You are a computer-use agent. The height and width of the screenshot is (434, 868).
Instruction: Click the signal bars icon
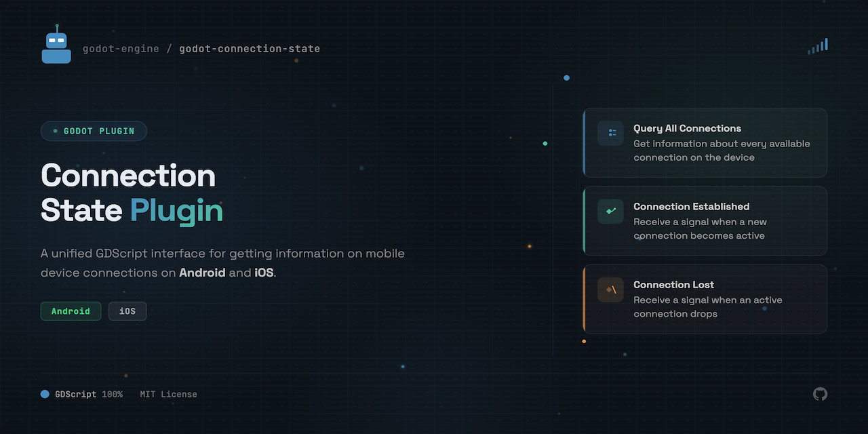(x=818, y=46)
